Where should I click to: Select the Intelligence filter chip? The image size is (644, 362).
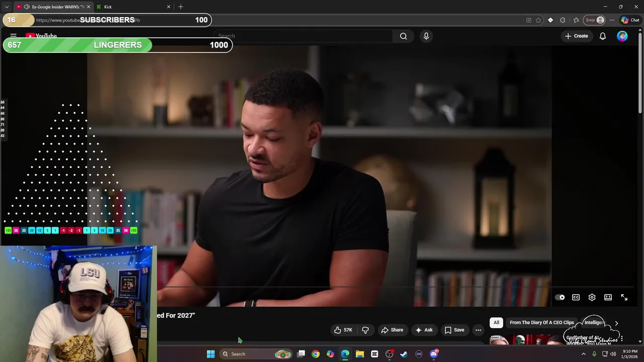point(594,322)
